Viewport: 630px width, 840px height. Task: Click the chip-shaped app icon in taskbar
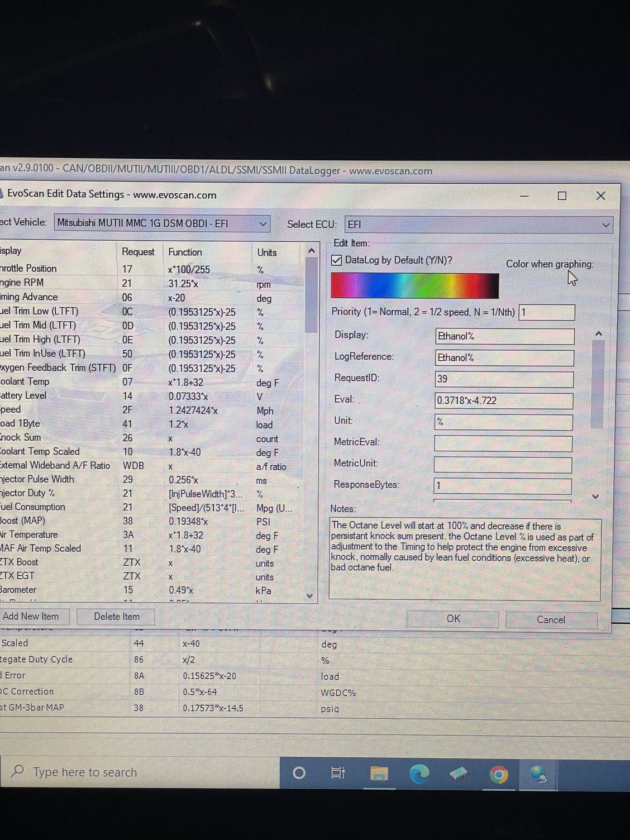pyautogui.click(x=459, y=774)
